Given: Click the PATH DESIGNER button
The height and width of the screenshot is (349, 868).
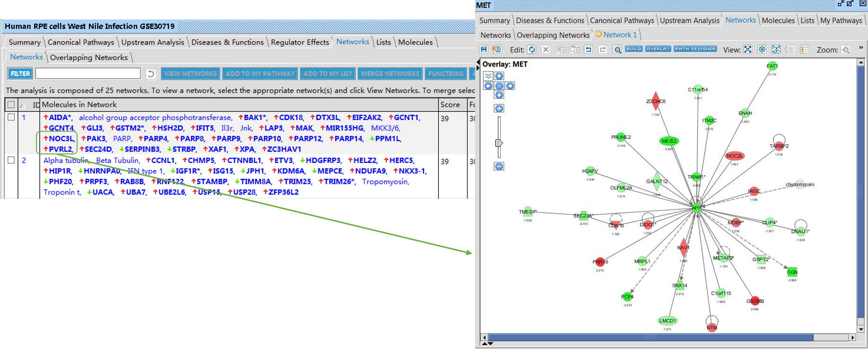Looking at the screenshot, I should click(695, 49).
